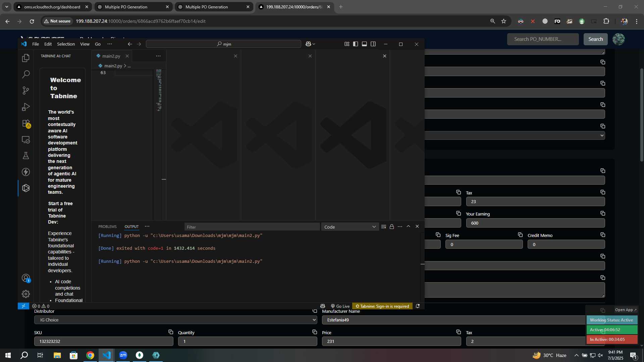Open the Code output channel dropdown
This screenshot has height=362, width=644.
click(350, 227)
